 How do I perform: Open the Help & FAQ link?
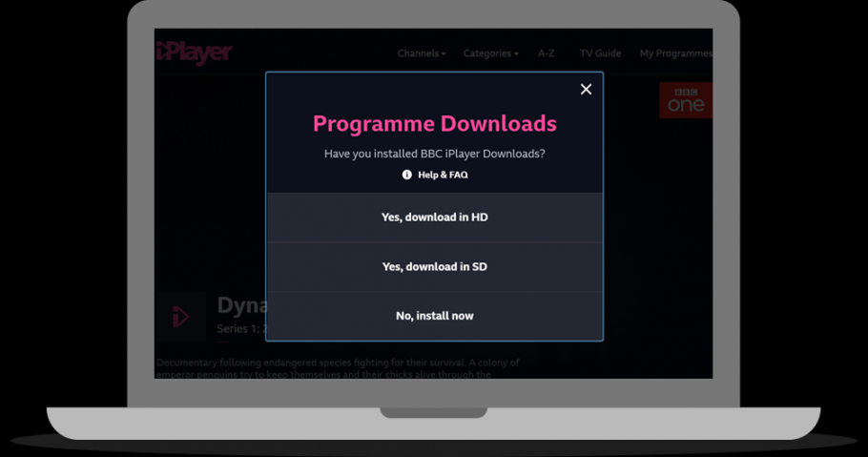click(x=443, y=175)
